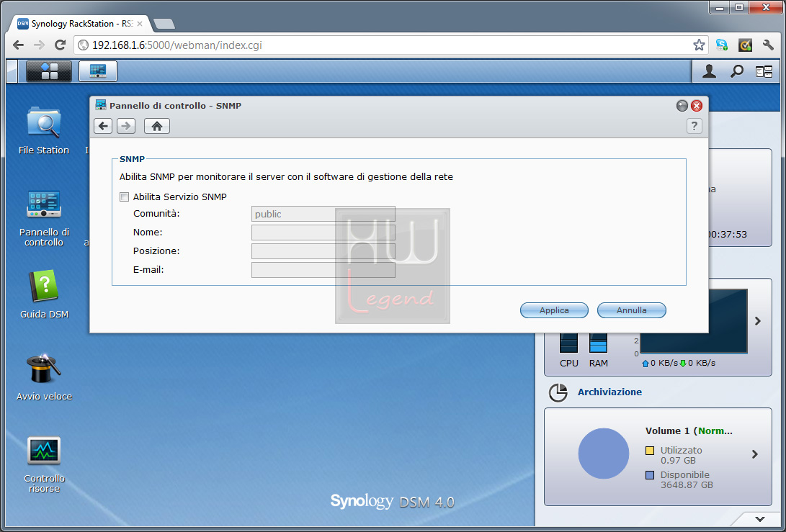This screenshot has height=532, width=786.
Task: Collapse widgets panel with bottom chevron
Action: coord(760,519)
